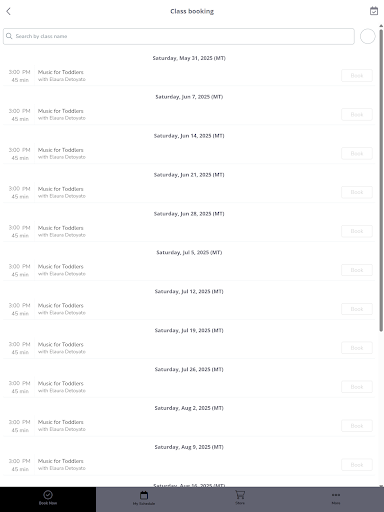Open the My Schedule calendar icon
Viewport: 384px width, 512px height.
pos(144,495)
